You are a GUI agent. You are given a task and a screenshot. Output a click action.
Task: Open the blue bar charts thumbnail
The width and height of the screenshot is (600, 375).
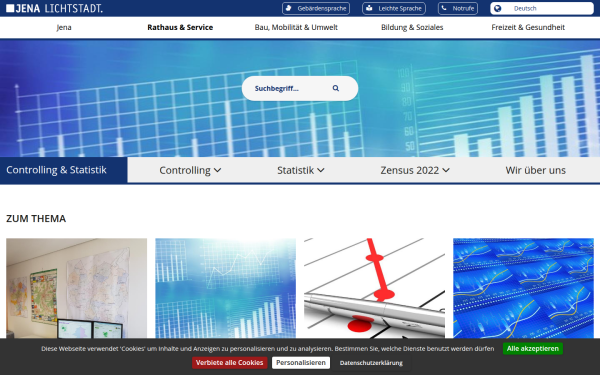[x=225, y=288]
